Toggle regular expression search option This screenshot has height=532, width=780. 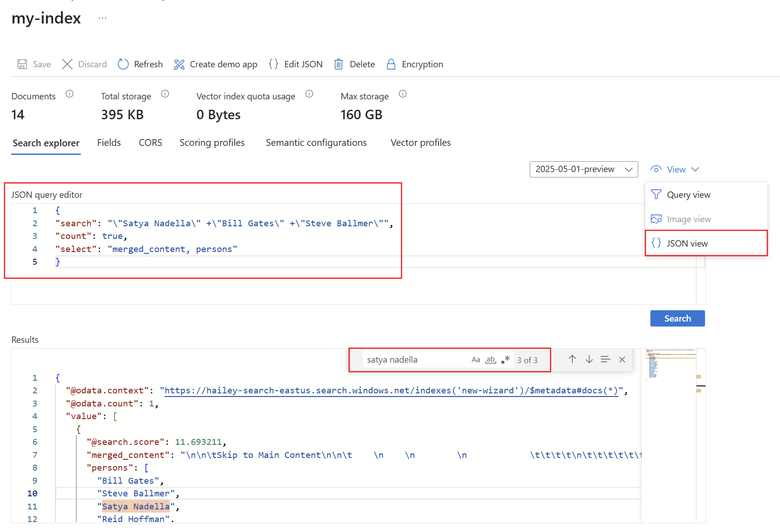coord(505,360)
